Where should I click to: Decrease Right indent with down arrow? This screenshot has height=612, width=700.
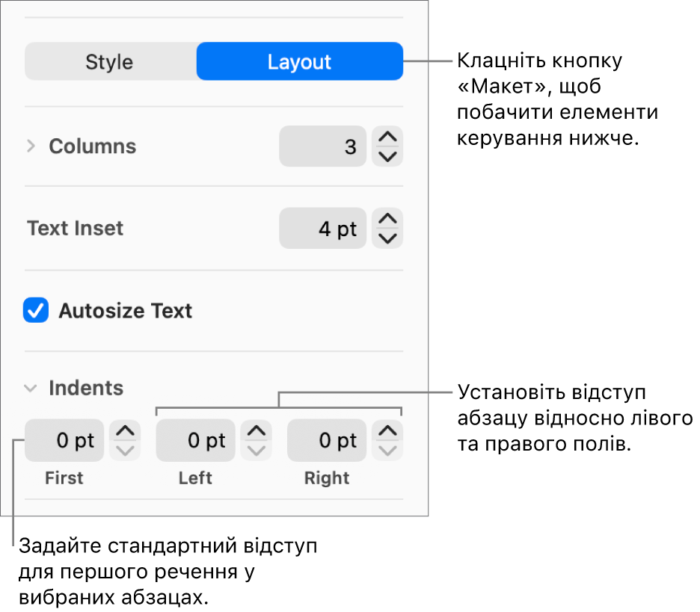[x=387, y=450]
